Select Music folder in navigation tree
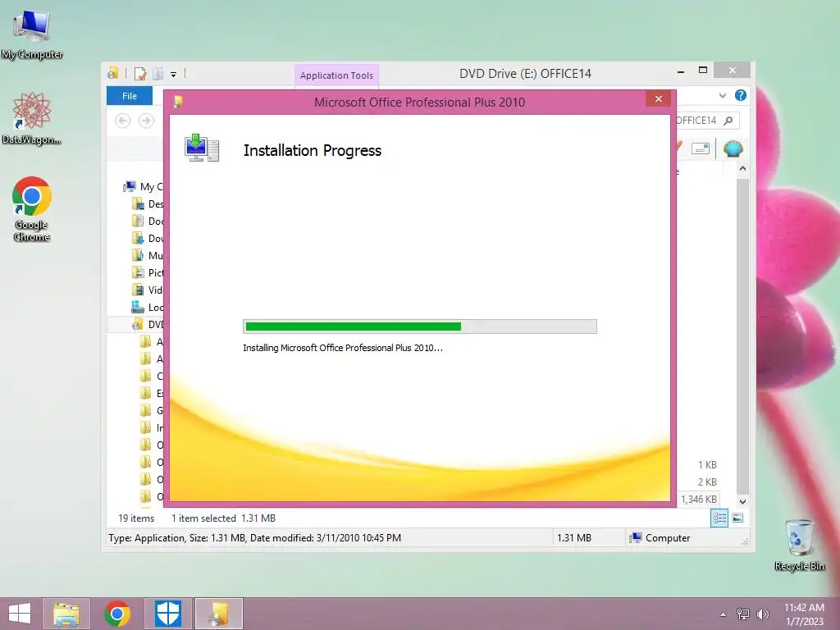This screenshot has height=630, width=840. click(x=148, y=256)
